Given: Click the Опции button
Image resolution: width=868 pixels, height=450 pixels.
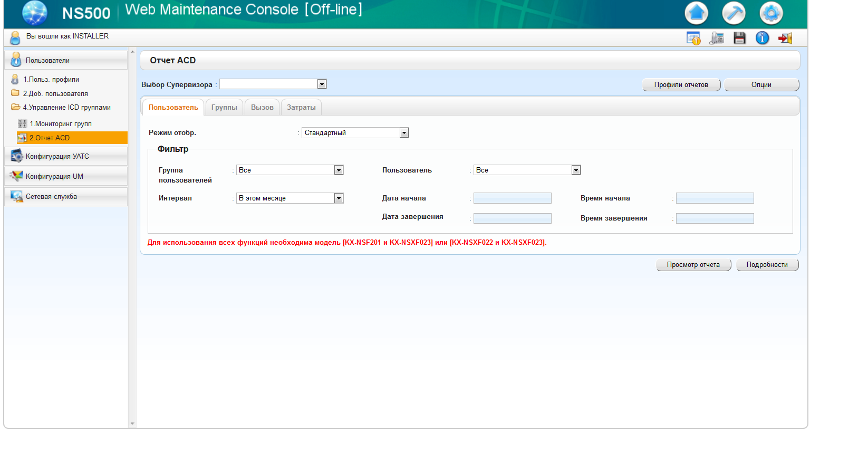Looking at the screenshot, I should (761, 85).
